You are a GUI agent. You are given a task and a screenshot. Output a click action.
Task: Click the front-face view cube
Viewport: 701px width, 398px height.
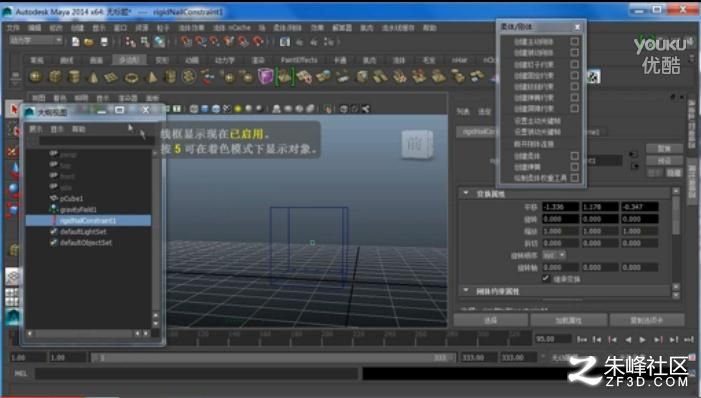tap(417, 144)
